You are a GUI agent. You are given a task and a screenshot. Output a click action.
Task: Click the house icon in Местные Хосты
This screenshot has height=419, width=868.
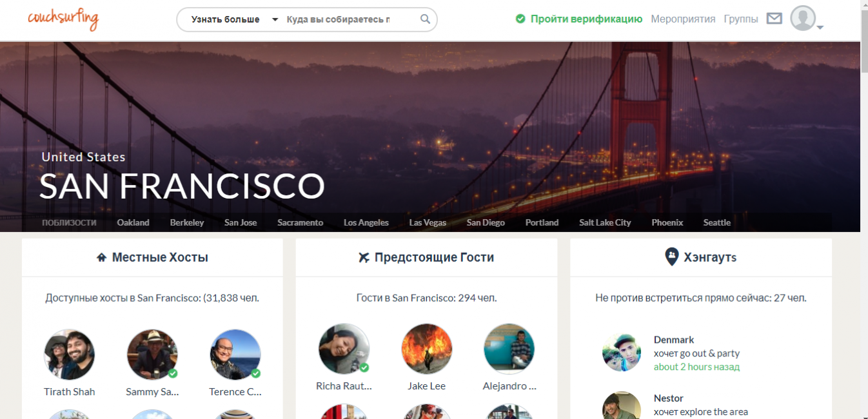click(x=101, y=258)
